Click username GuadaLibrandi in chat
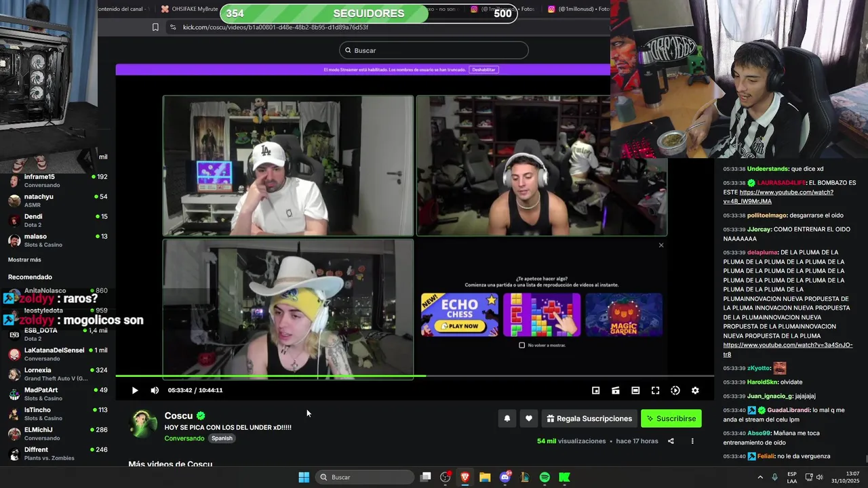This screenshot has width=868, height=488. pyautogui.click(x=789, y=410)
